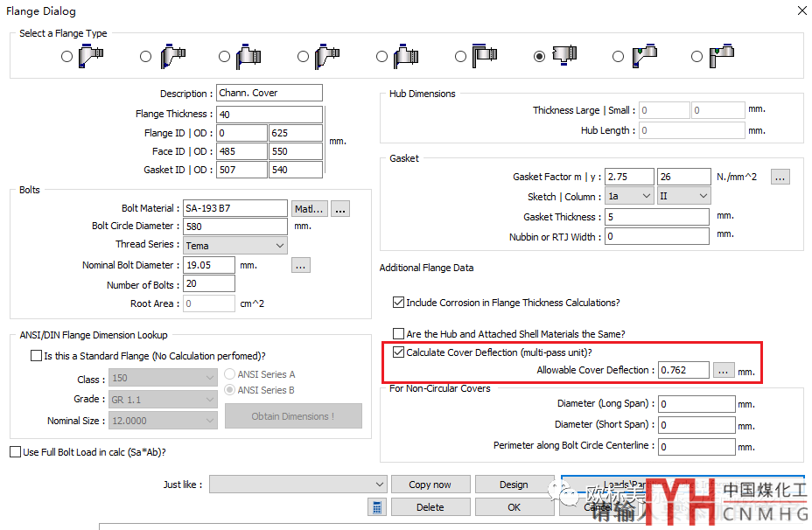Screen dimensions: 812x530
Task: Click the currently selected flange type image
Action: 564,55
